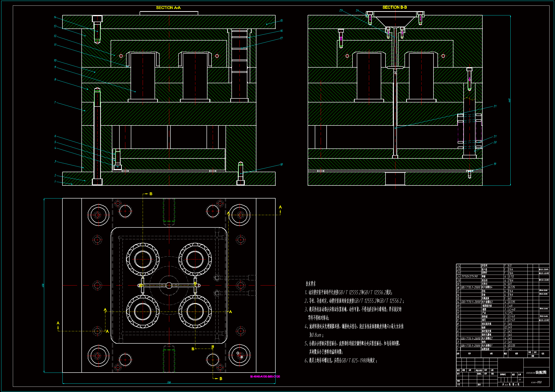Select part balloon number 18
This screenshot has height=392, width=555.
(281, 165)
